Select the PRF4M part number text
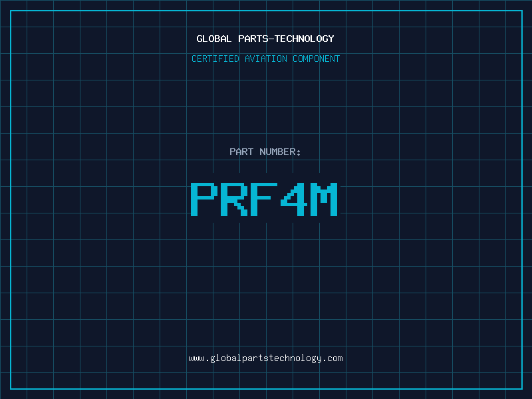Viewport: 532px width, 399px height. 264,199
